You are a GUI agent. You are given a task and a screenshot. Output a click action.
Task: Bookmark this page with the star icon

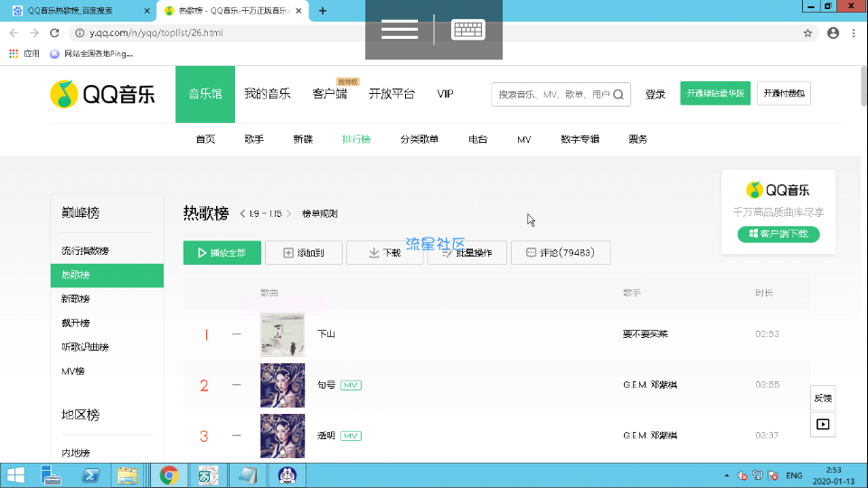(x=807, y=33)
